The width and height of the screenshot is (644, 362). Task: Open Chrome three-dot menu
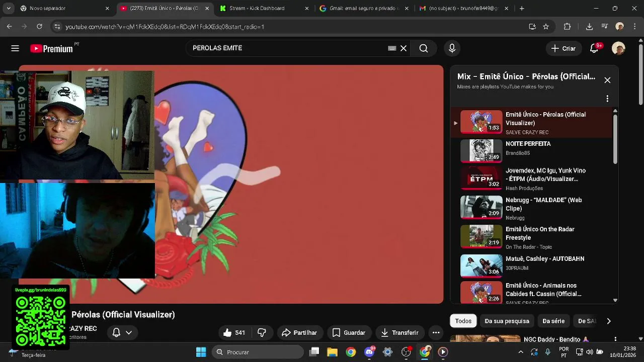tap(634, 27)
